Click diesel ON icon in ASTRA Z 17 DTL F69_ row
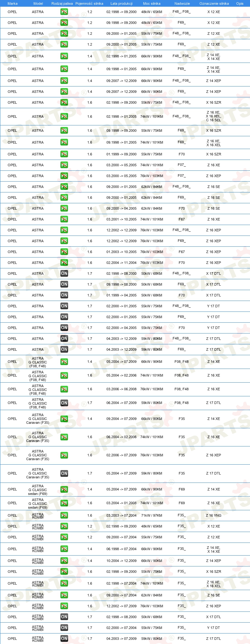 coord(64,349)
